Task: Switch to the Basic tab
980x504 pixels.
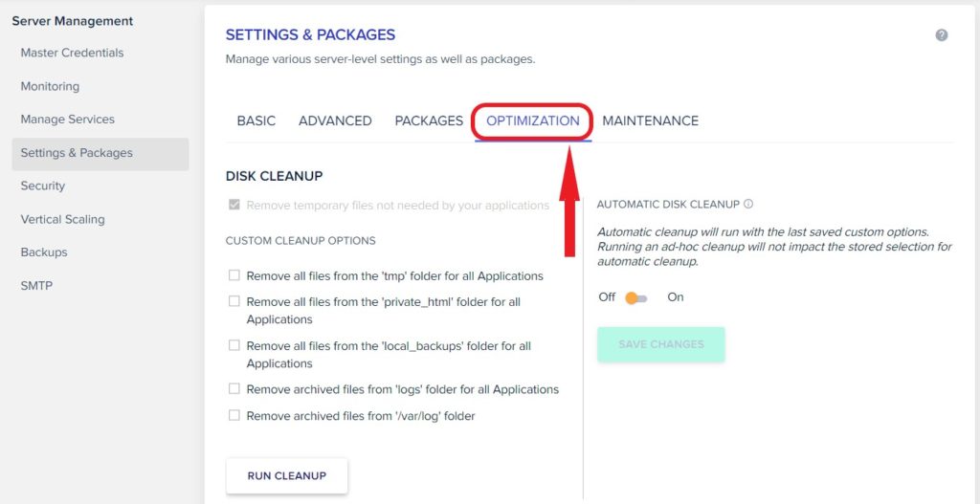Action: point(256,121)
